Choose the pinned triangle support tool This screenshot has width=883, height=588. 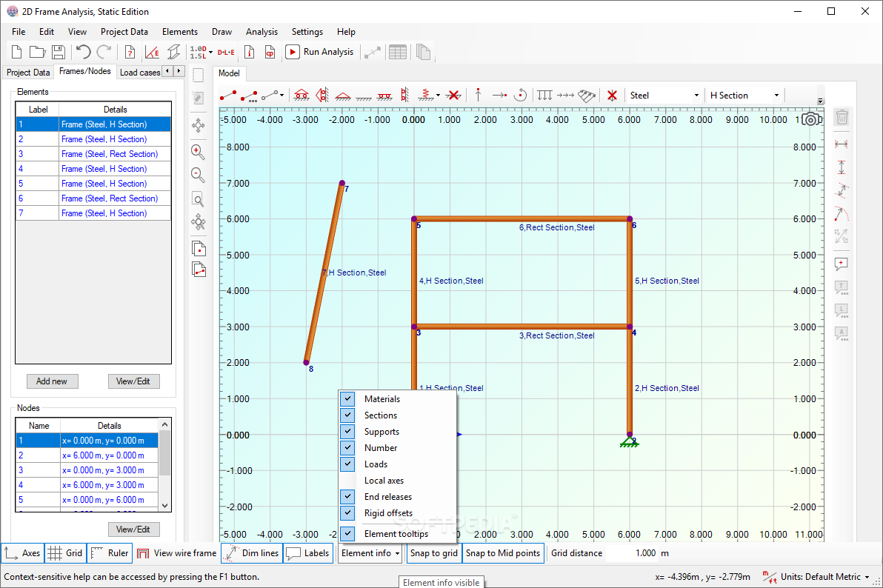tap(342, 96)
